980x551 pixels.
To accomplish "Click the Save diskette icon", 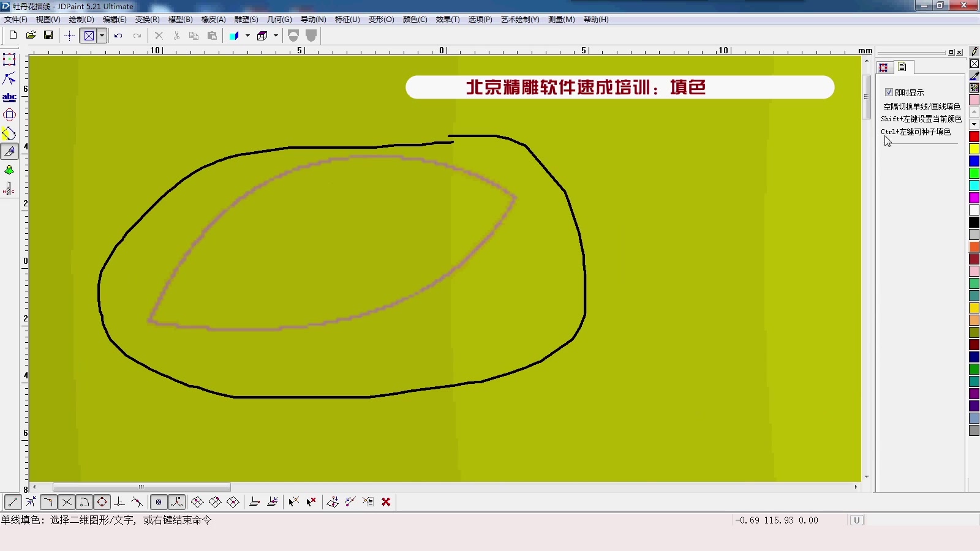I will click(x=48, y=36).
